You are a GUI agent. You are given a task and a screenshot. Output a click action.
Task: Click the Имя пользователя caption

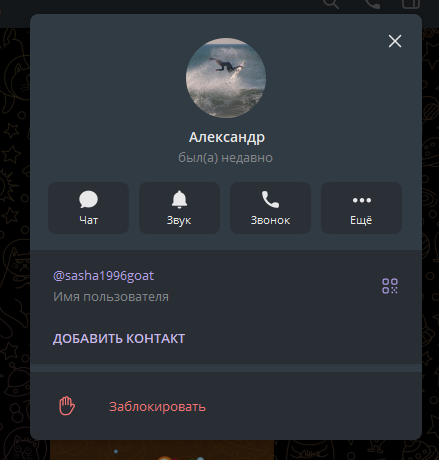(x=111, y=297)
